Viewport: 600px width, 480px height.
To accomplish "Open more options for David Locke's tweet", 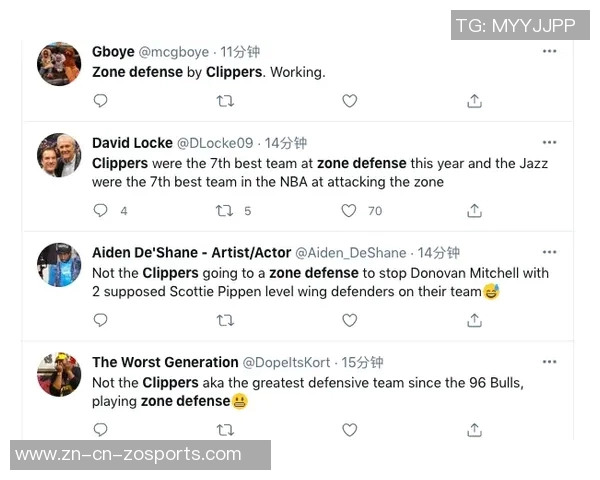I will (549, 142).
